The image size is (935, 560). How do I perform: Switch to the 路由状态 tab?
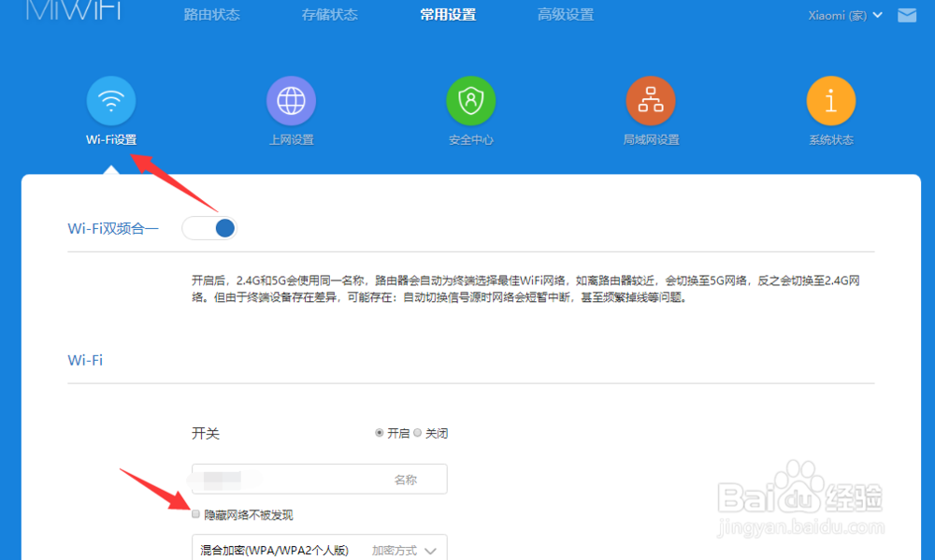point(211,15)
